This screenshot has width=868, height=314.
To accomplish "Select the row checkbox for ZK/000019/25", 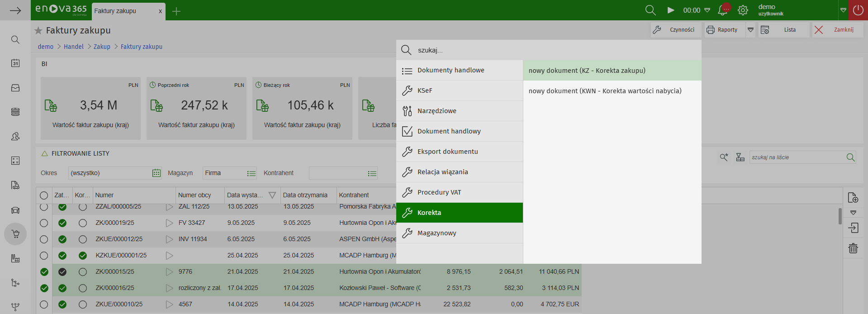I will [44, 223].
